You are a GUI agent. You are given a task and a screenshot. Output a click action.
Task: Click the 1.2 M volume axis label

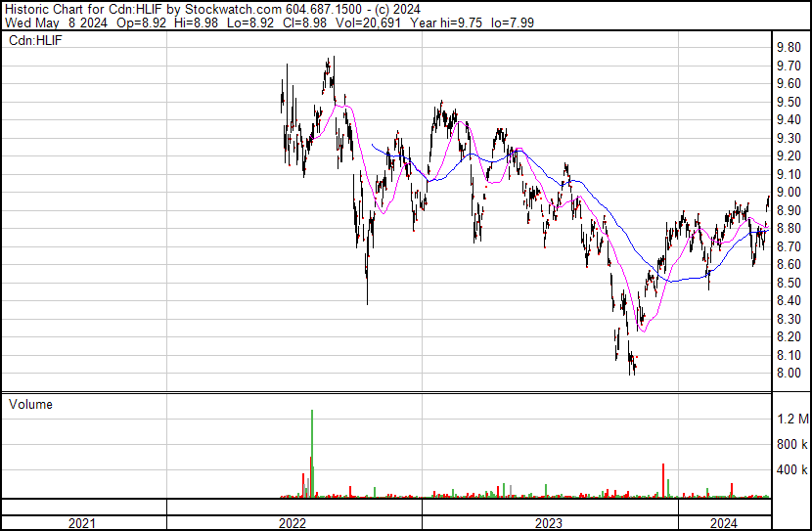[792, 419]
